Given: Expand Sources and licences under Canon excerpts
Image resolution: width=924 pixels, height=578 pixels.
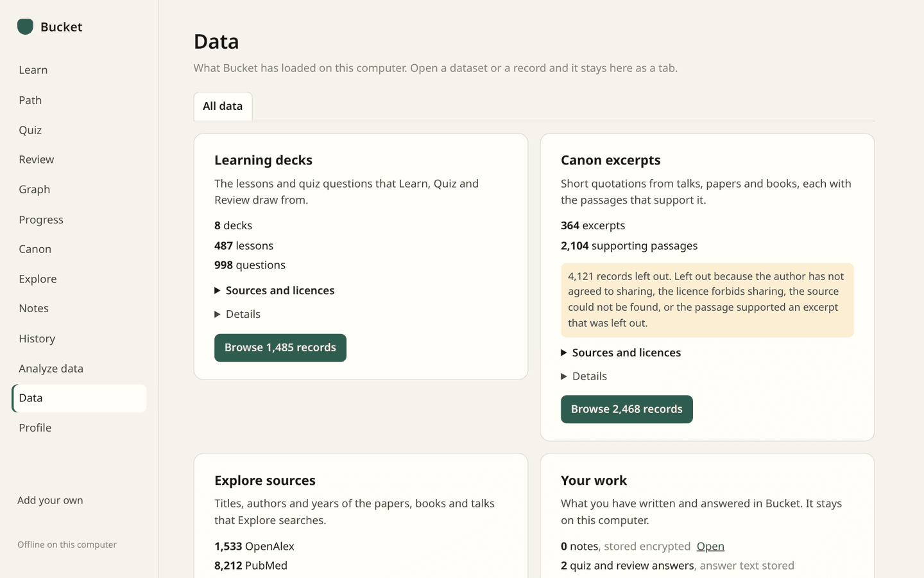Looking at the screenshot, I should click(x=621, y=353).
